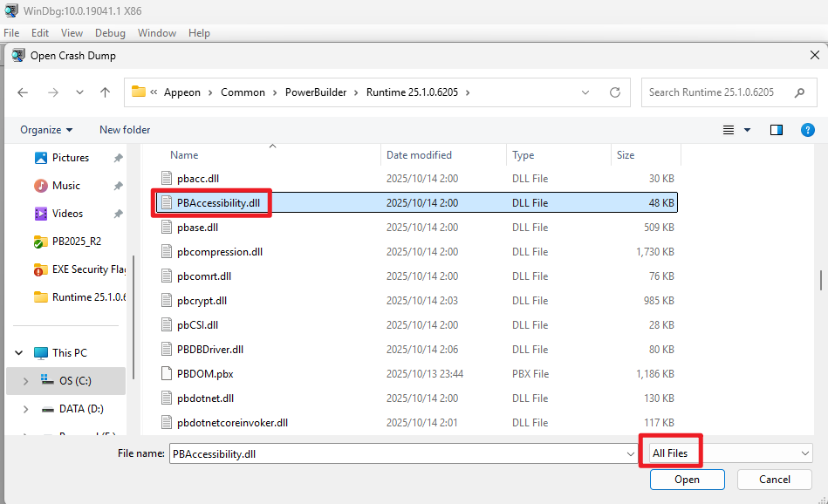Refresh the current folder listing

click(615, 92)
